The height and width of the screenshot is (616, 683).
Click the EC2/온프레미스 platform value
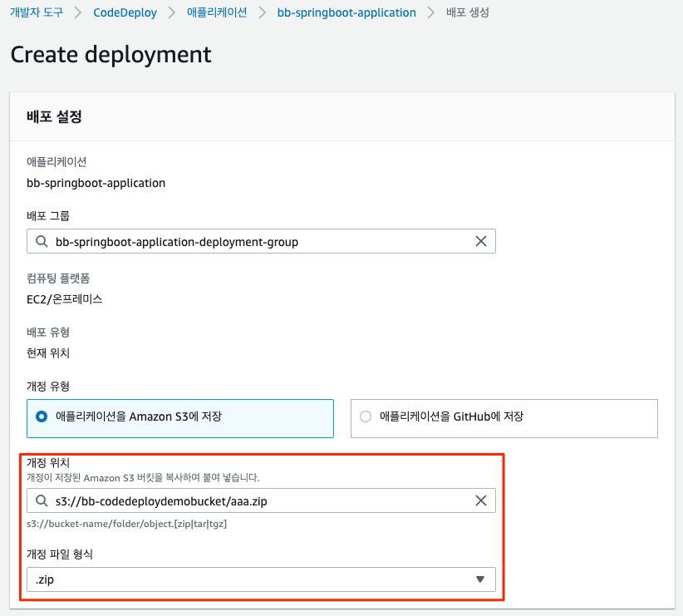tap(65, 299)
